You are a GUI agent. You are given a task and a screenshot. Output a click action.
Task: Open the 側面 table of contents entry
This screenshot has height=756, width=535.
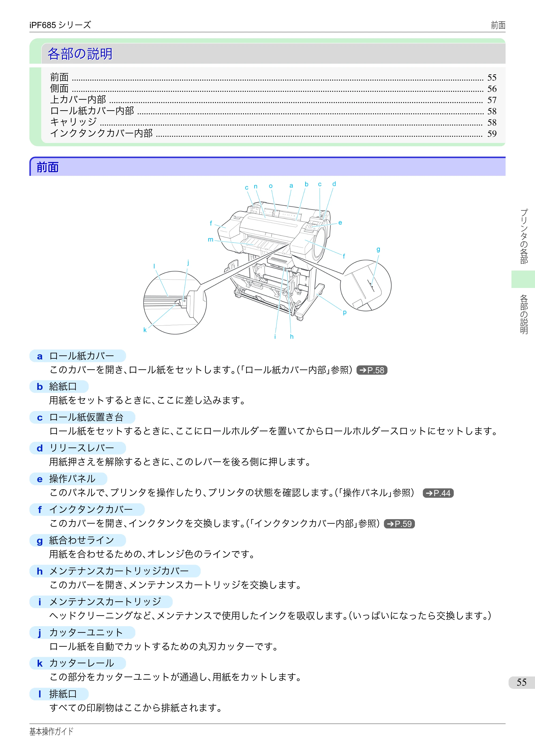[x=273, y=89]
